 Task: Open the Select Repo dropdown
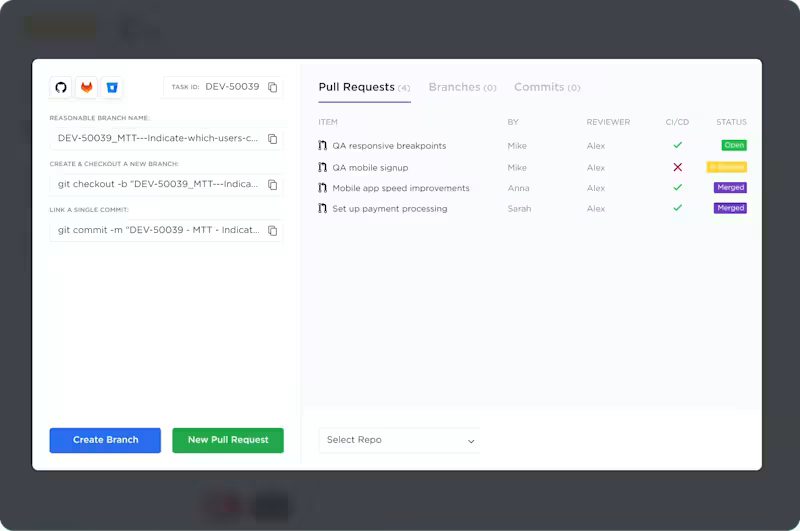[399, 440]
